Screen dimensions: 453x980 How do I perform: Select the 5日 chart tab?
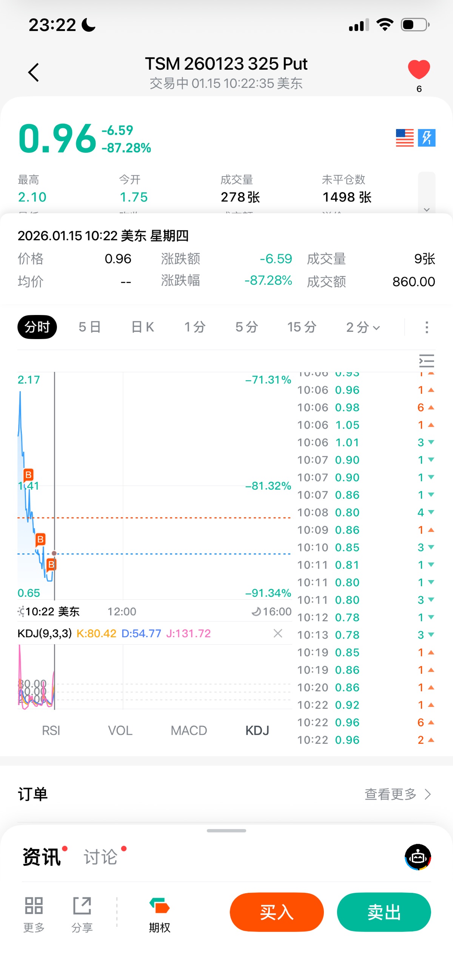(x=89, y=327)
